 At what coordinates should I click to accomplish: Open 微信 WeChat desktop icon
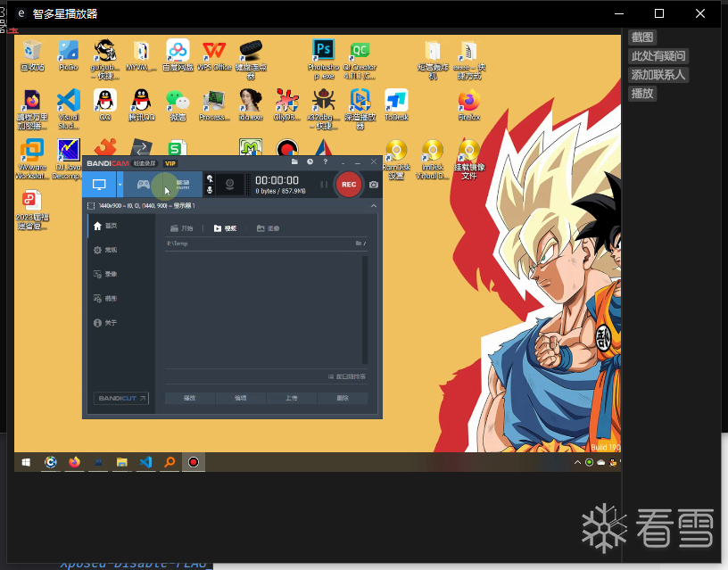click(178, 105)
